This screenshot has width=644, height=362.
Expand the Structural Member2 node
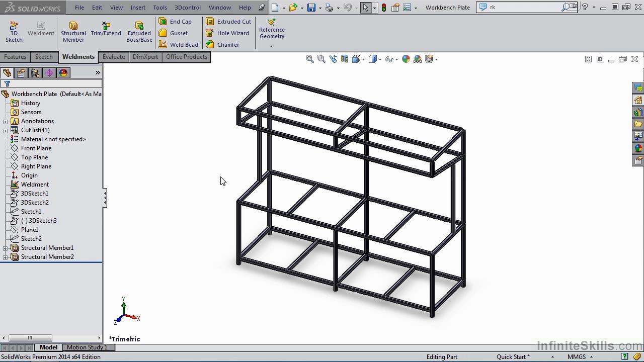click(x=5, y=257)
